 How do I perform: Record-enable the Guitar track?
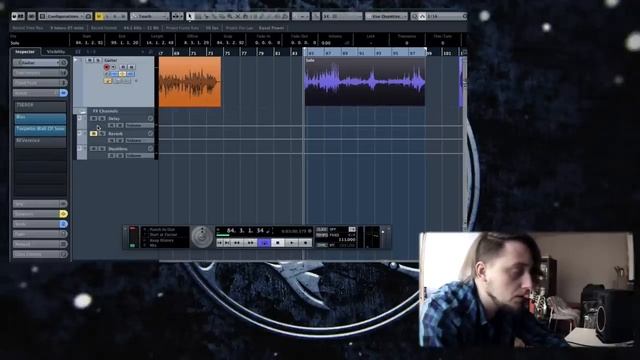(107, 67)
